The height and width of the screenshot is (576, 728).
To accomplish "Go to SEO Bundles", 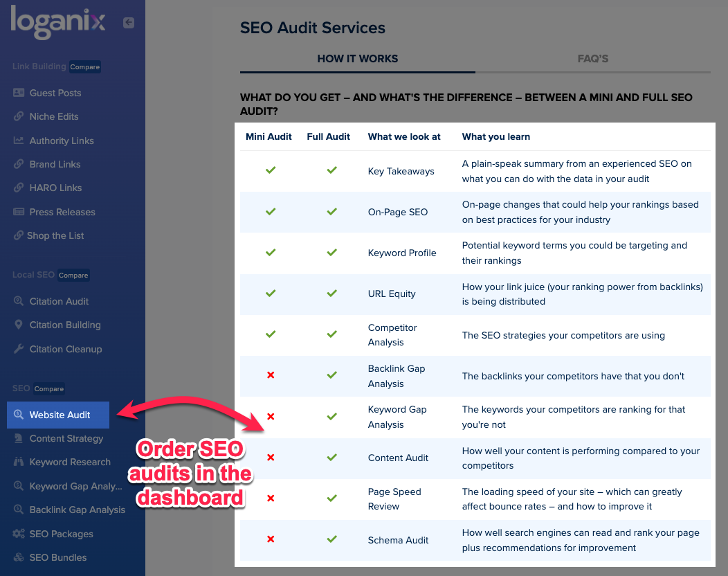I will (58, 558).
